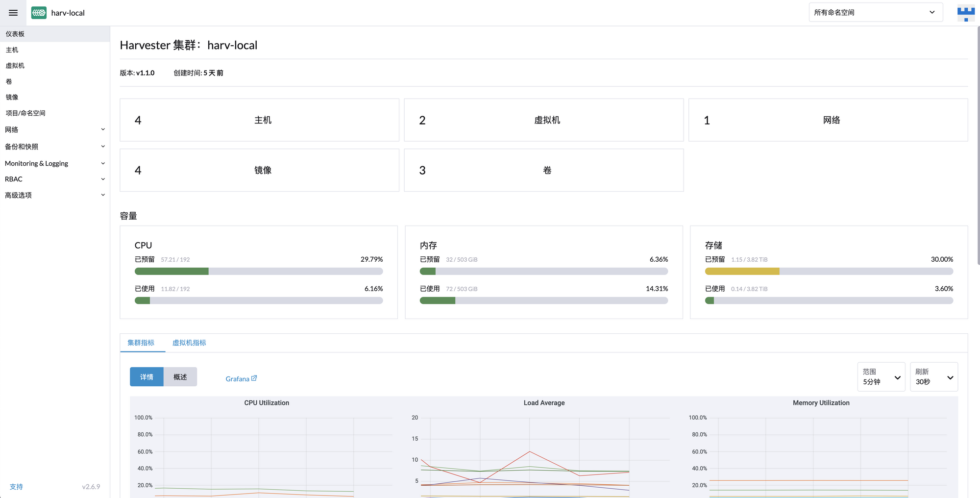Open the 主机 page from sidebar
Image resolution: width=980 pixels, height=498 pixels.
[12, 50]
